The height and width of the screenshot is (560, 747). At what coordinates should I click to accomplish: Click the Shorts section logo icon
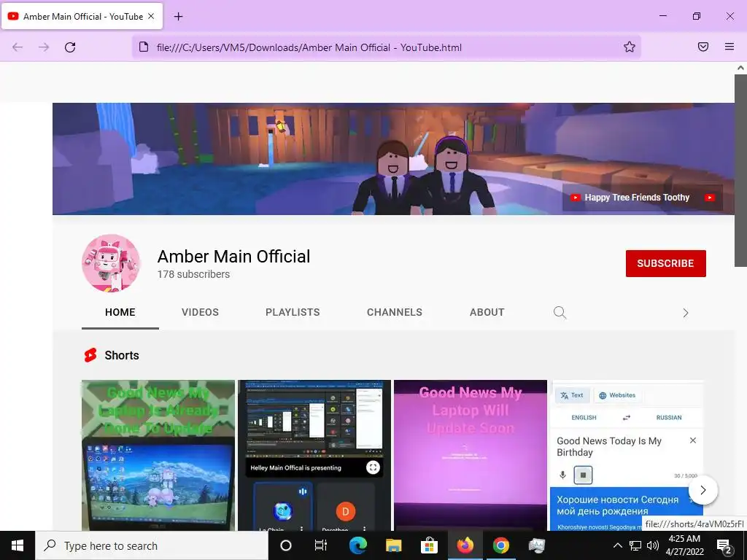pos(90,355)
